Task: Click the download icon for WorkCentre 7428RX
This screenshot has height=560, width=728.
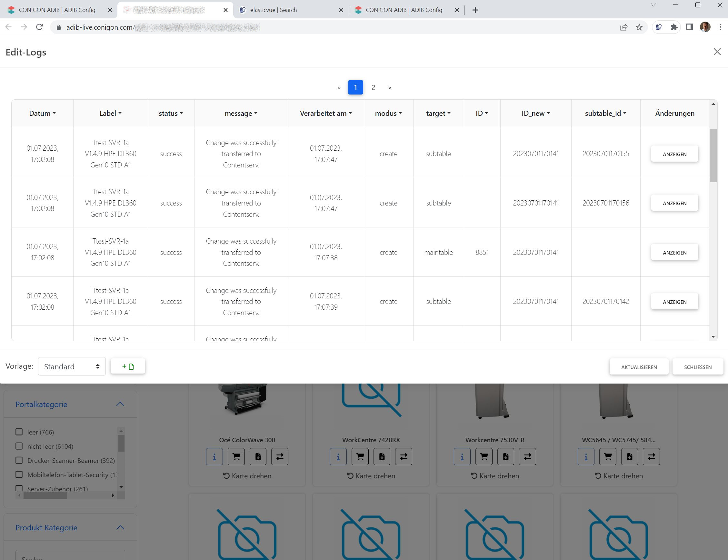Action: click(x=382, y=457)
